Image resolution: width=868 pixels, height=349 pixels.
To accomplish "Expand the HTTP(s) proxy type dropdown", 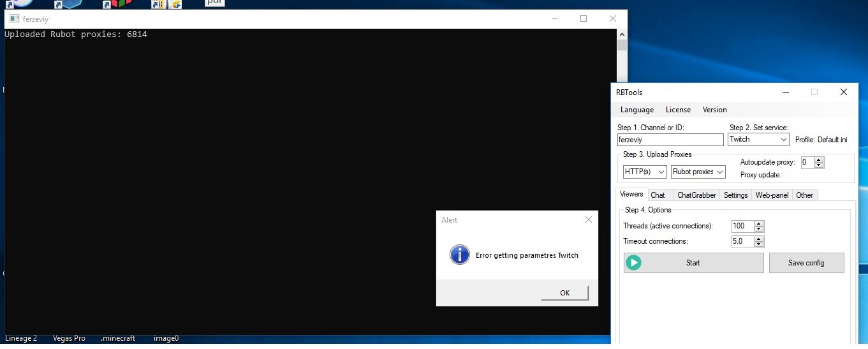I will (x=645, y=172).
